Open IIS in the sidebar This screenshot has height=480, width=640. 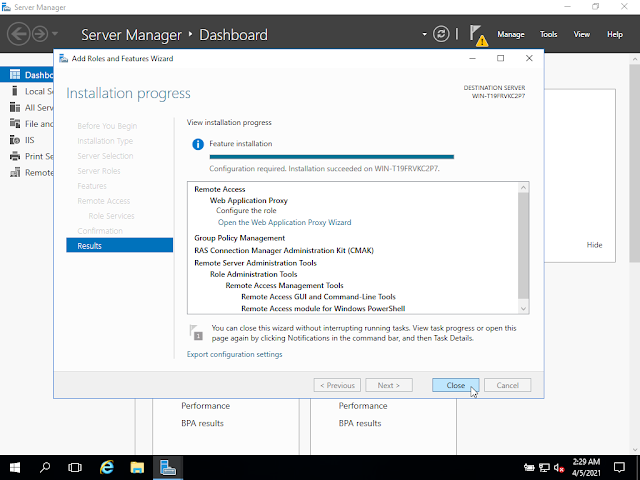(x=27, y=140)
